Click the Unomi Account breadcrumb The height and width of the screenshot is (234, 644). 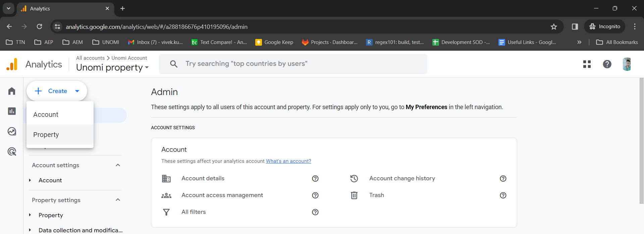(129, 58)
